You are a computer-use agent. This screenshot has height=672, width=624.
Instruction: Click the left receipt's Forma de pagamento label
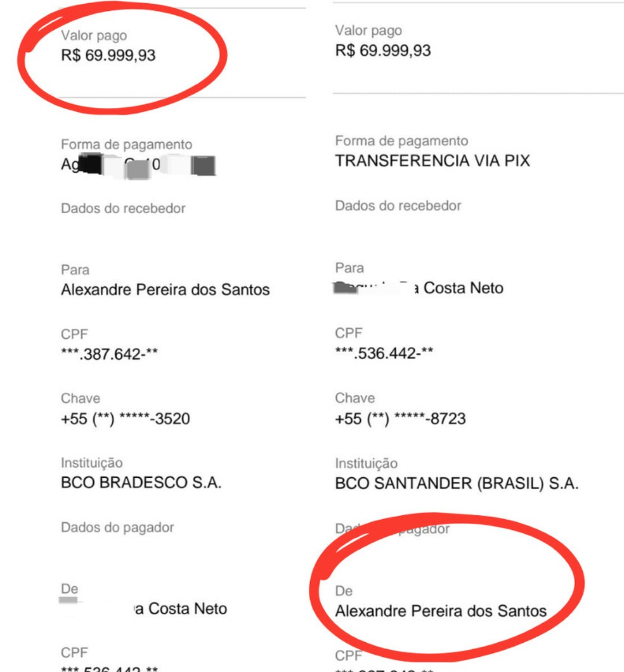coord(126,145)
